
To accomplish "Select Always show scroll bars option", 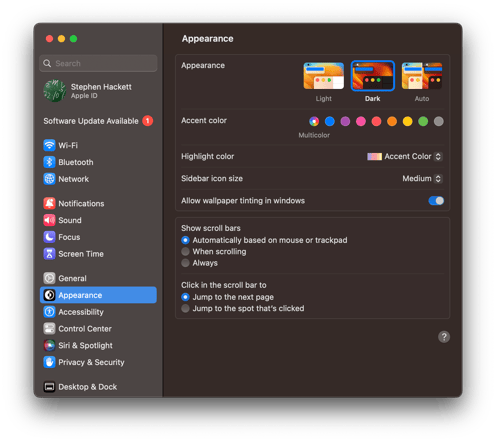I will (185, 263).
